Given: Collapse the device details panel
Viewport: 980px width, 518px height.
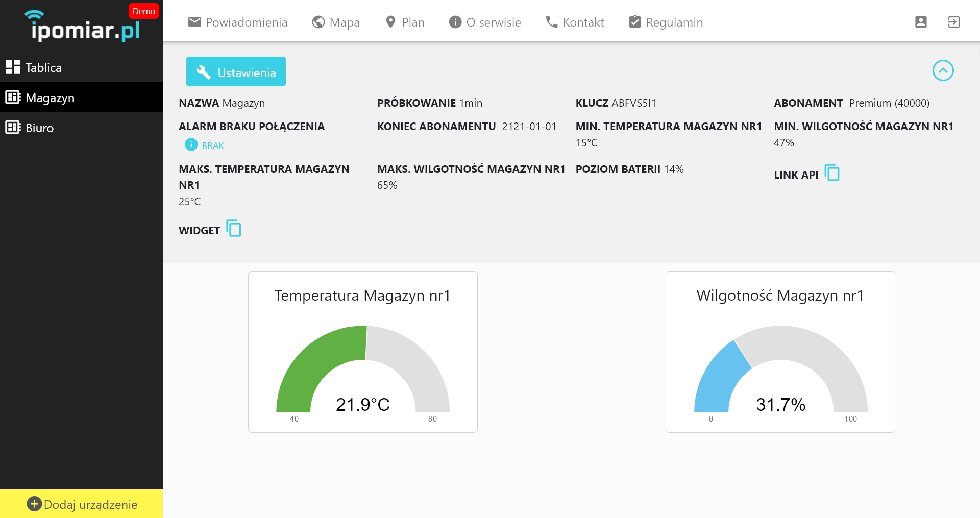Looking at the screenshot, I should point(943,70).
